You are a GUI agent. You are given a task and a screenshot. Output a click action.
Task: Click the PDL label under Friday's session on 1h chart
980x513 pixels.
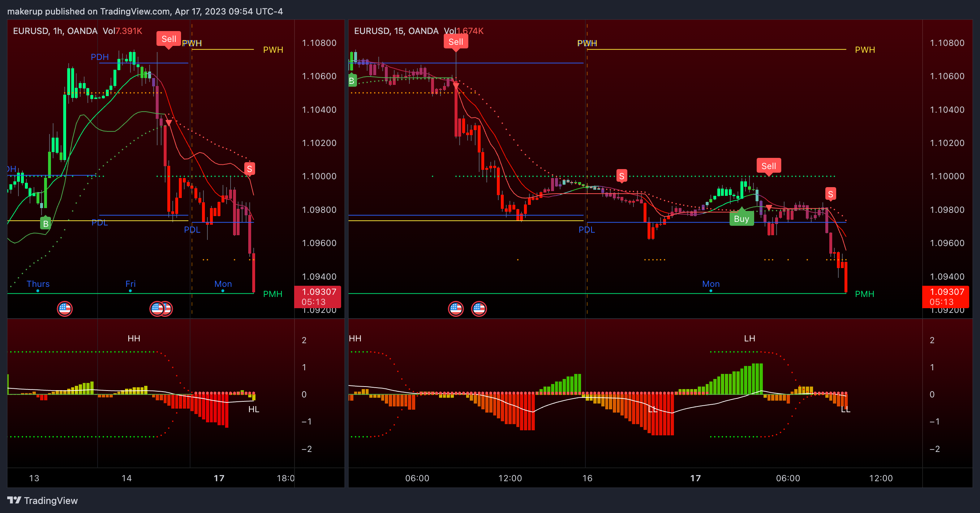[100, 223]
